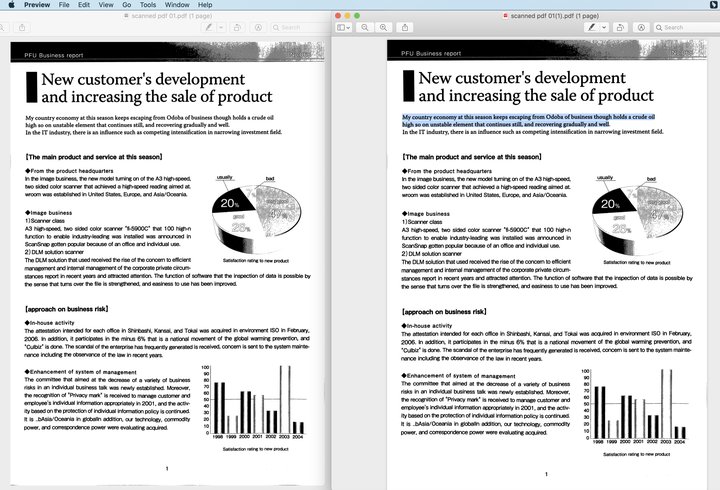Image resolution: width=720 pixels, height=490 pixels.
Task: Click the bar chart in the right document
Action: coord(635,406)
